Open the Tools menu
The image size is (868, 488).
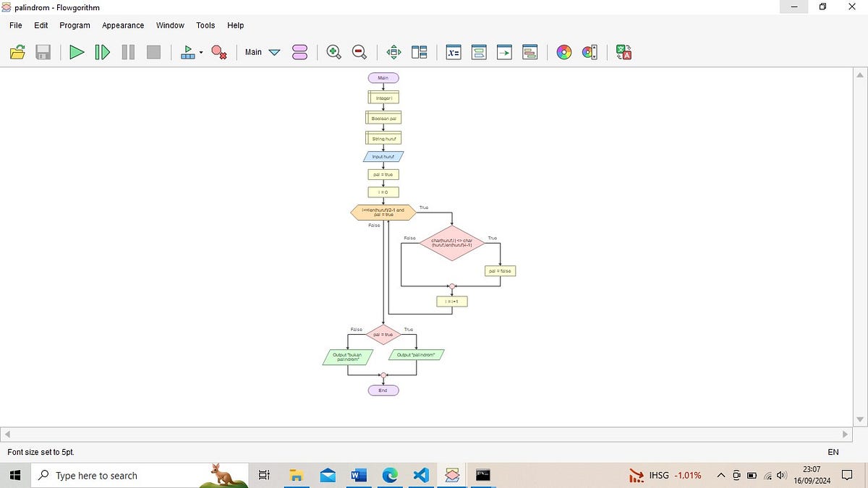coord(205,25)
